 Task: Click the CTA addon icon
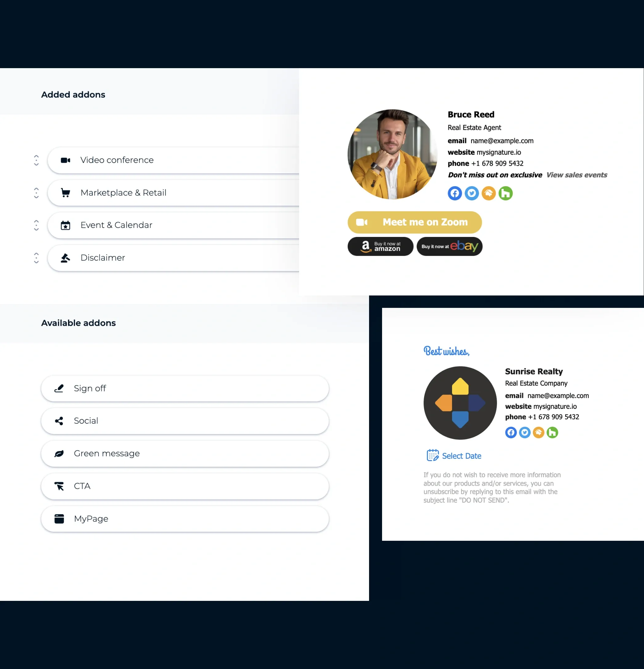point(59,486)
